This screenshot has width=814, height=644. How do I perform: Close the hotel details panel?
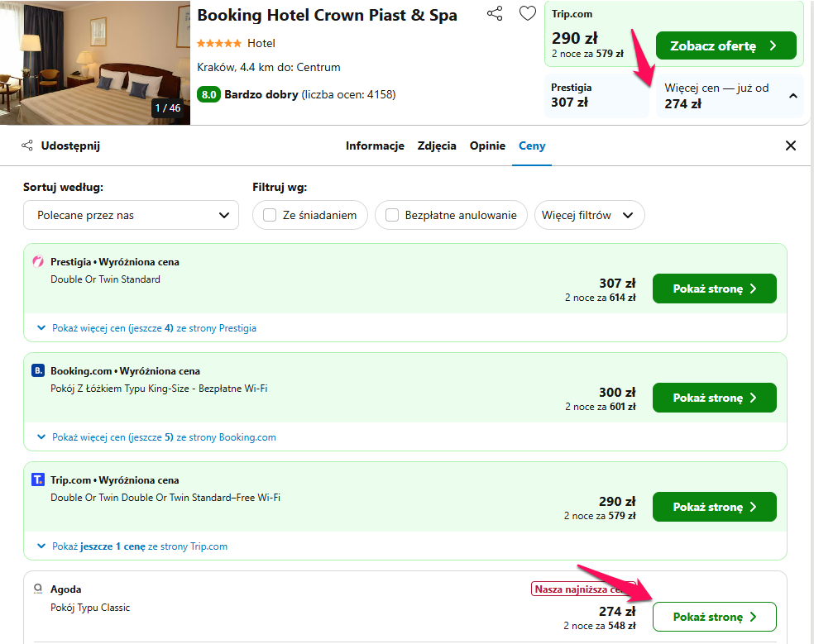coord(790,145)
